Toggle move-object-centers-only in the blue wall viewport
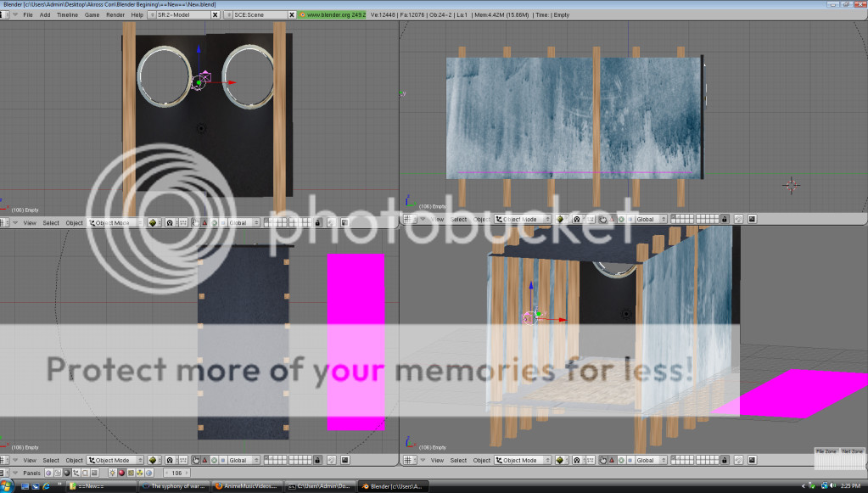This screenshot has height=493, width=868. pos(590,219)
